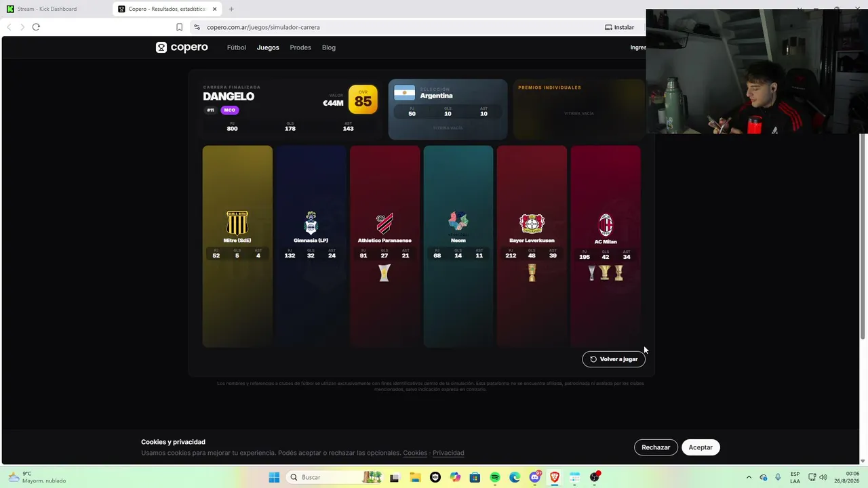Reject cookies with the Rechazar button
The width and height of the screenshot is (868, 488).
click(656, 447)
